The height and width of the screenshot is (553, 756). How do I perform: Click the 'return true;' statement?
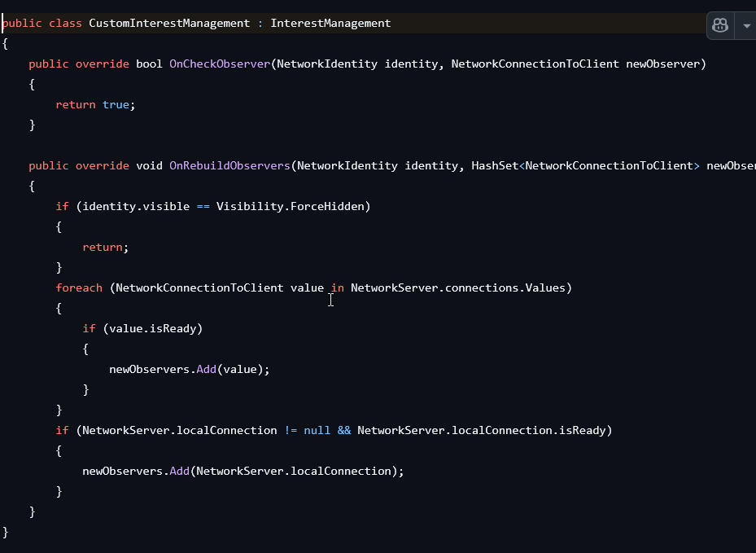pyautogui.click(x=95, y=105)
